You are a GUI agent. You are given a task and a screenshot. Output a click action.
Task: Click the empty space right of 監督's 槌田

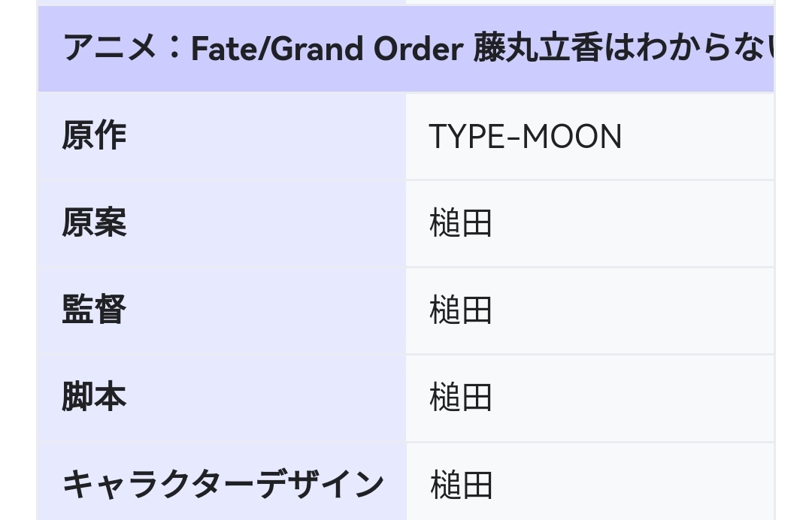633,310
